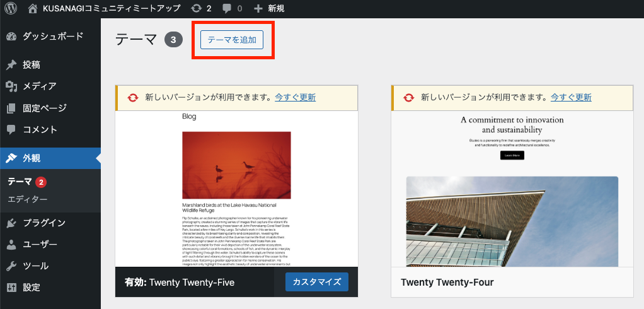The width and height of the screenshot is (644, 309).
Task: Open the 投稿 menu in the sidebar
Action: coord(32,65)
